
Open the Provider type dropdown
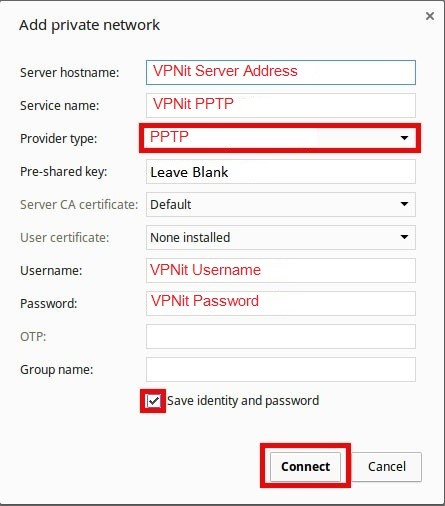[280, 138]
